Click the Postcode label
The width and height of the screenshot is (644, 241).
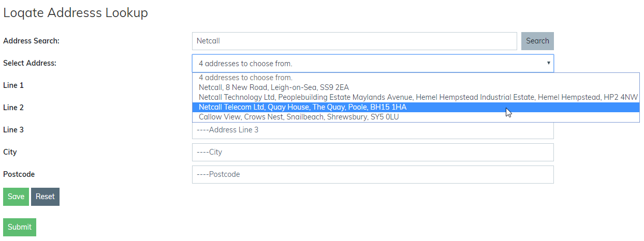(19, 174)
